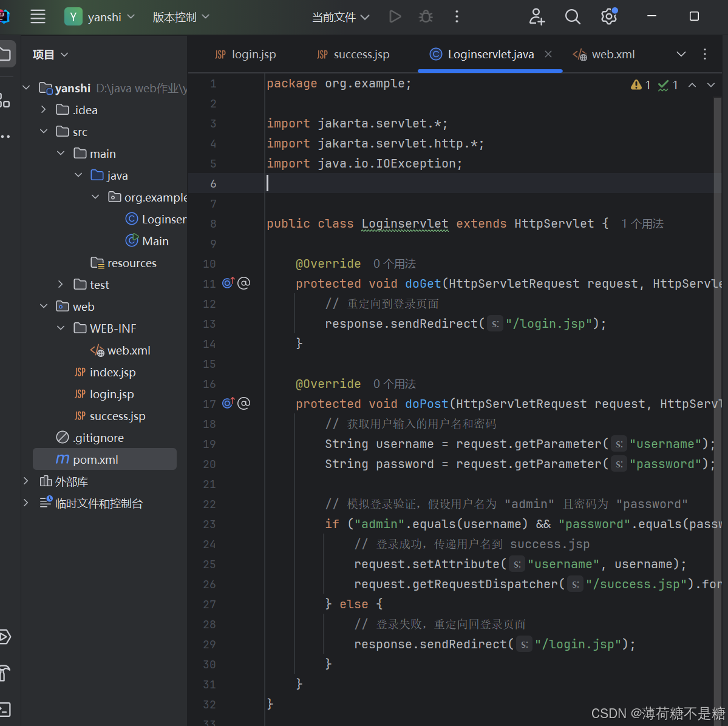728x726 pixels.
Task: Select success.jsp in the project tree
Action: [x=109, y=416]
